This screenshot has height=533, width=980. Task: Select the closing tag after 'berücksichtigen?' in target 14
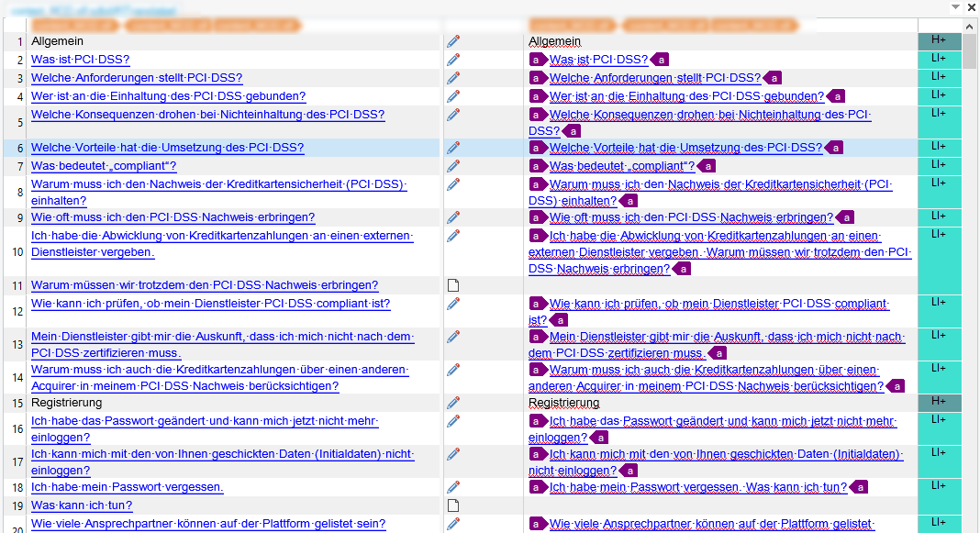896,386
